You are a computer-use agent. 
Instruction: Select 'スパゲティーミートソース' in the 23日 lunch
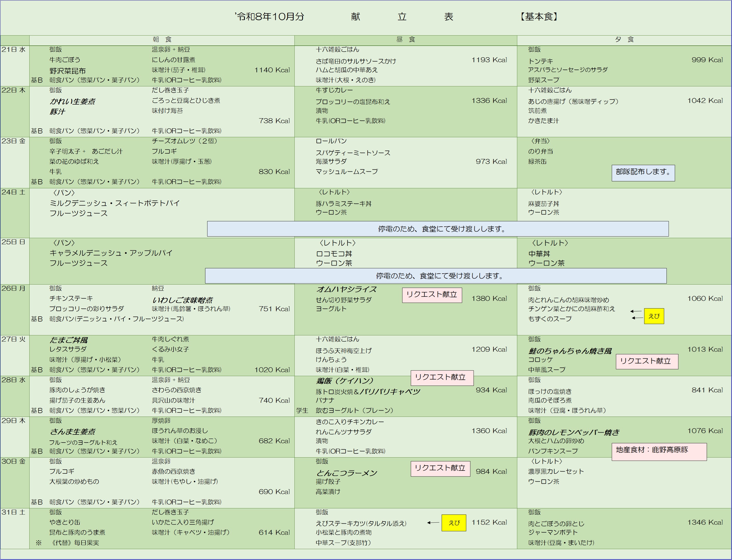tap(353, 153)
